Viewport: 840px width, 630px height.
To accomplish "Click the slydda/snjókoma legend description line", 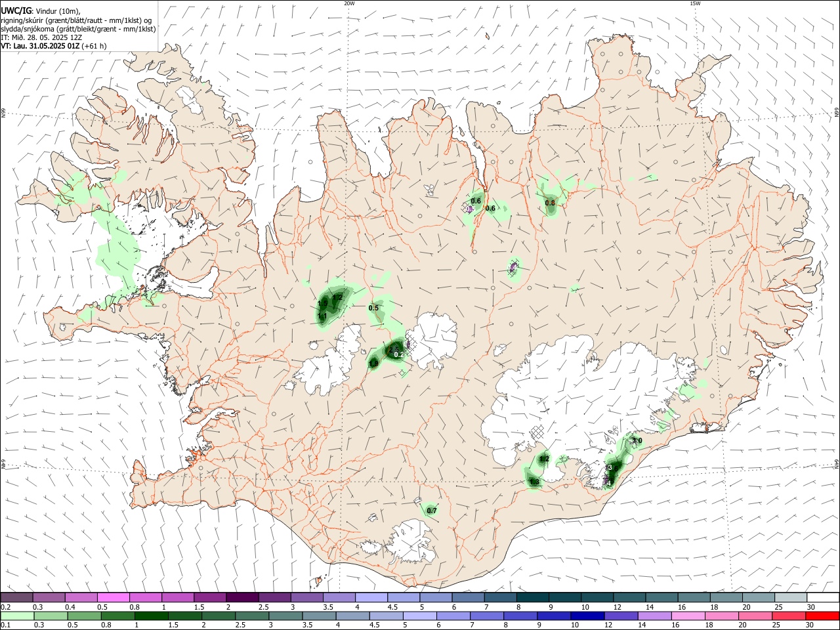I will pos(78,29).
